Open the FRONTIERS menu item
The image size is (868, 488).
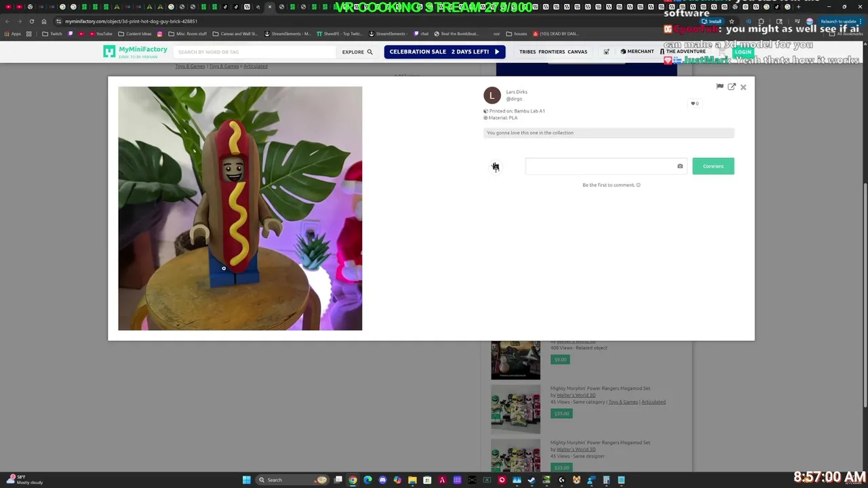pyautogui.click(x=551, y=52)
